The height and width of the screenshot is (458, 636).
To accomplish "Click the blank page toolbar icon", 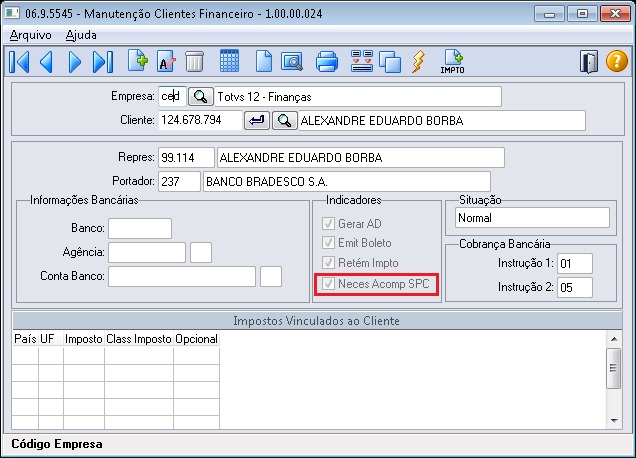I will click(264, 62).
